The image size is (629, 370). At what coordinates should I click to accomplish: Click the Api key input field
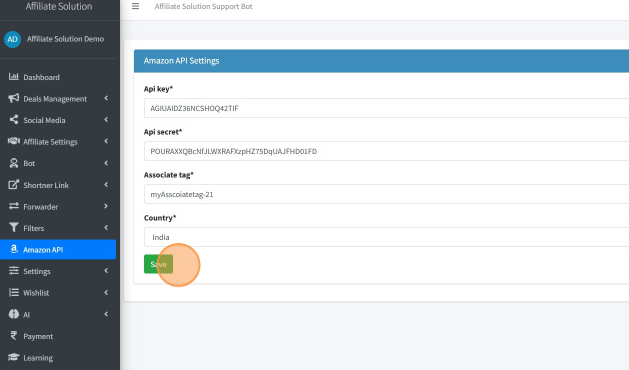(386, 108)
